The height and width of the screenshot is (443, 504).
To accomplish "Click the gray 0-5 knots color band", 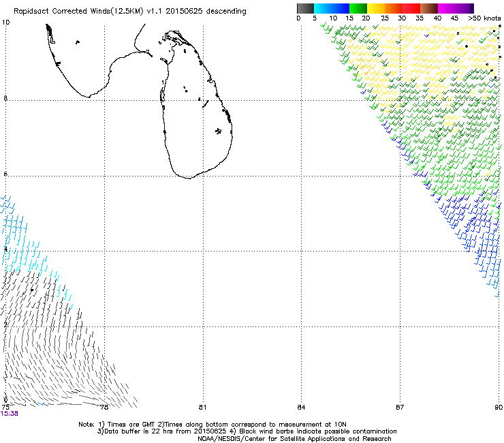I will (x=305, y=8).
